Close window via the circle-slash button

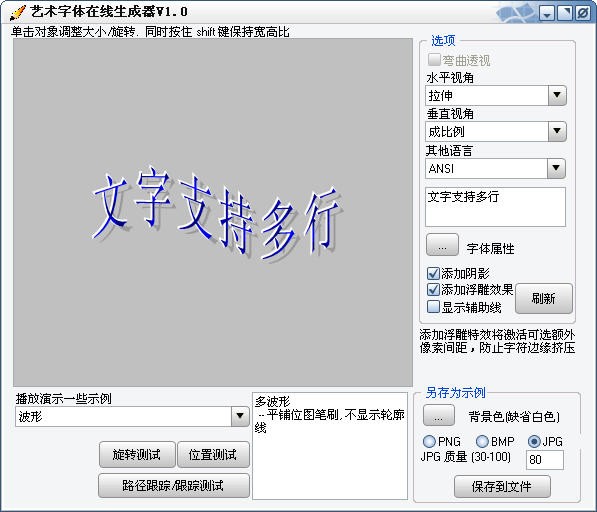[583, 13]
